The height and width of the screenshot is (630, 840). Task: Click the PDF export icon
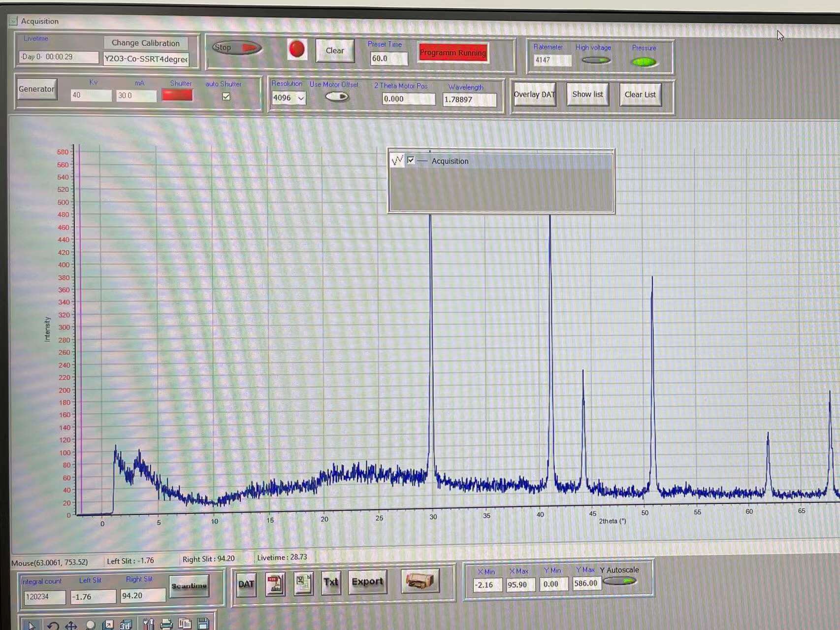click(x=275, y=584)
